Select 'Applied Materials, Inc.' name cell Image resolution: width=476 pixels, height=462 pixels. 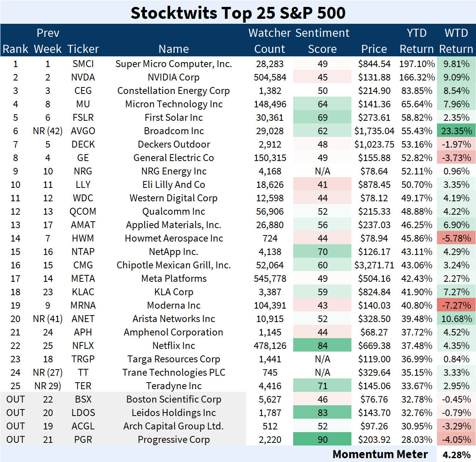click(174, 225)
